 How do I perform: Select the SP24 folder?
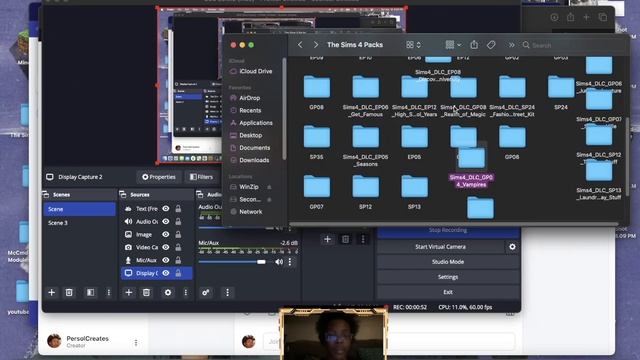561,87
